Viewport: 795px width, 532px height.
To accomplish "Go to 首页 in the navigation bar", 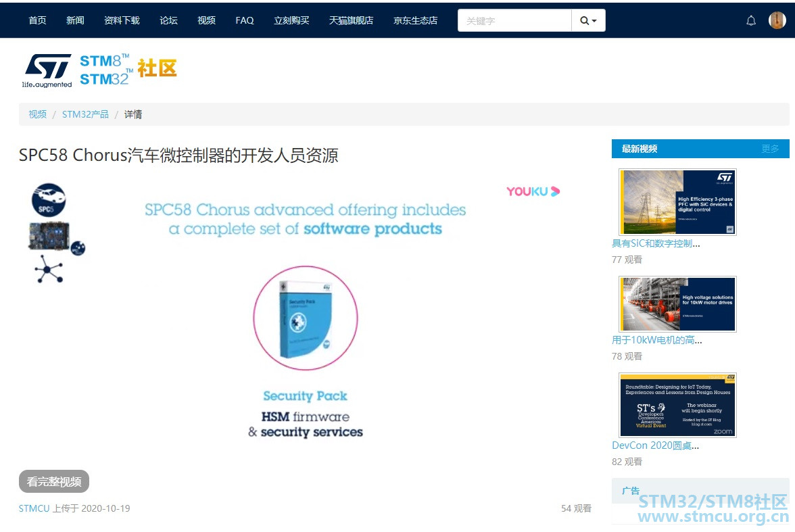I will click(x=38, y=20).
